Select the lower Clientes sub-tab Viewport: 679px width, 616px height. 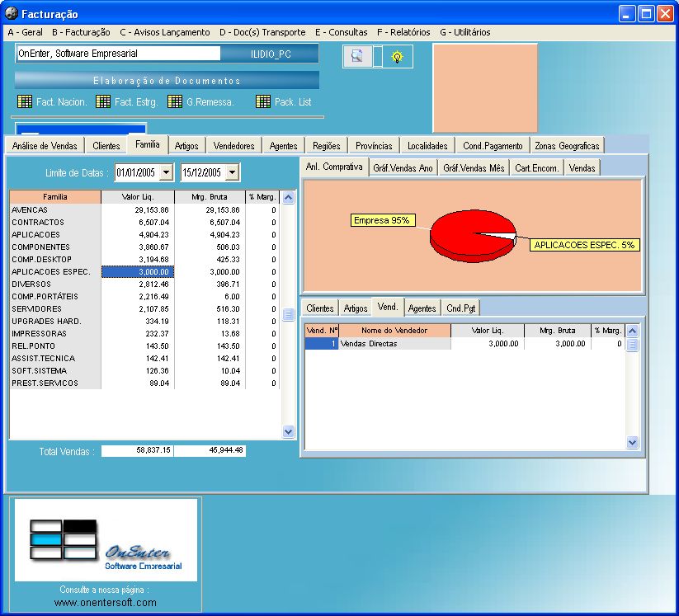[320, 308]
